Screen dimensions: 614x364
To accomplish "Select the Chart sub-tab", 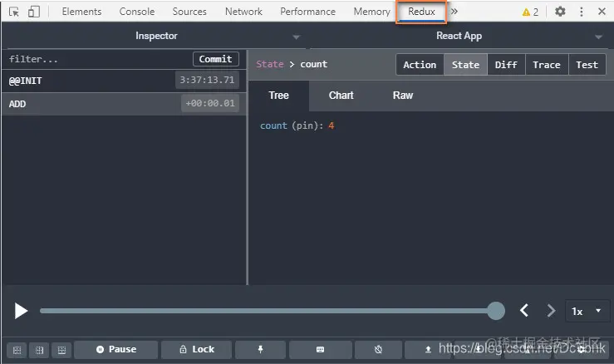I will click(341, 96).
